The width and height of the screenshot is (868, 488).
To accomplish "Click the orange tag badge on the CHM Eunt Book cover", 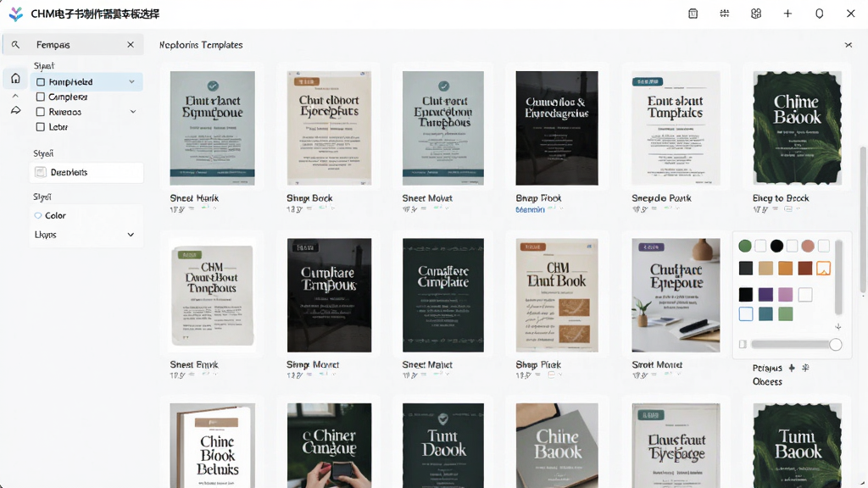I will 534,247.
